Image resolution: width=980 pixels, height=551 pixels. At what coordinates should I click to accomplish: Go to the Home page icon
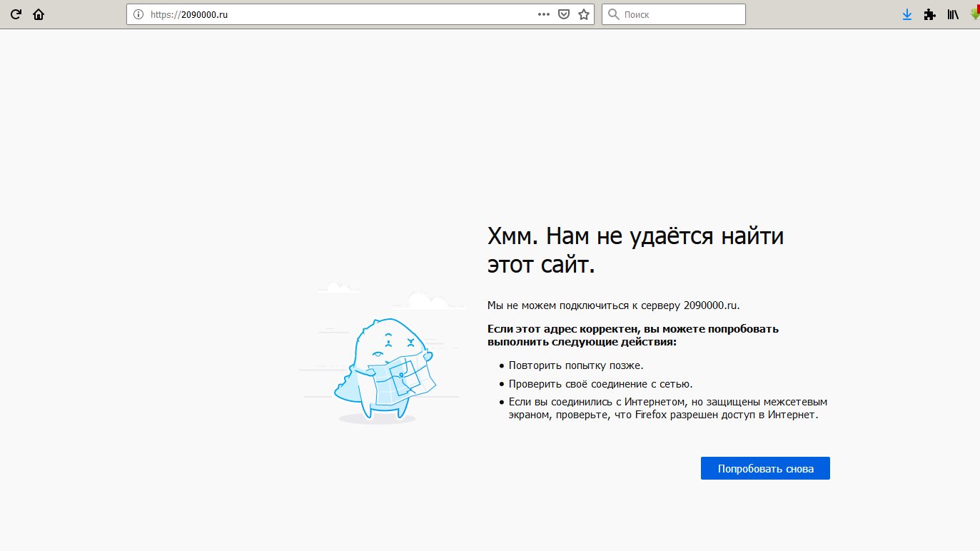[39, 14]
